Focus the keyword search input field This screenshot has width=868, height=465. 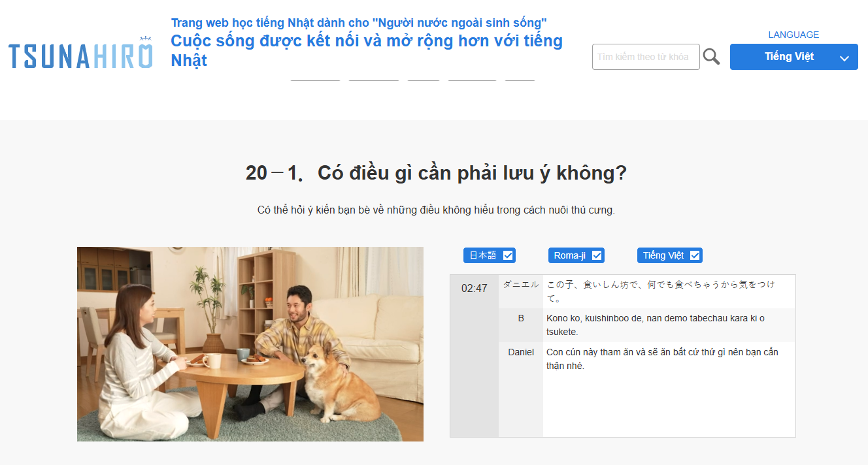[646, 57]
